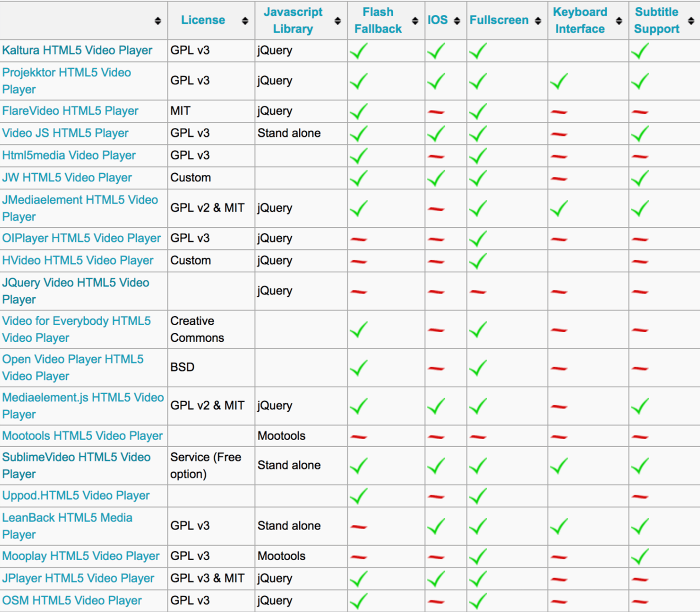The width and height of the screenshot is (700, 612).
Task: Open Uppod.HTML5 Video Player link
Action: (x=76, y=496)
